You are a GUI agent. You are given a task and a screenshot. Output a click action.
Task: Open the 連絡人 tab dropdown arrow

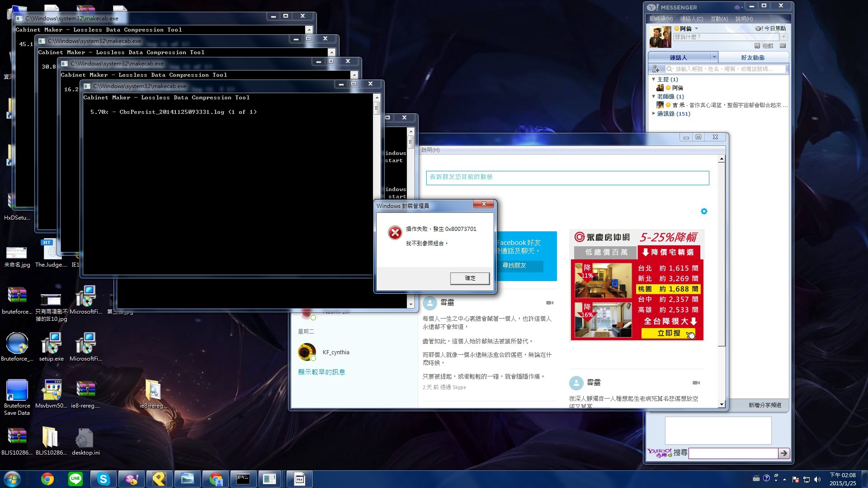click(714, 57)
